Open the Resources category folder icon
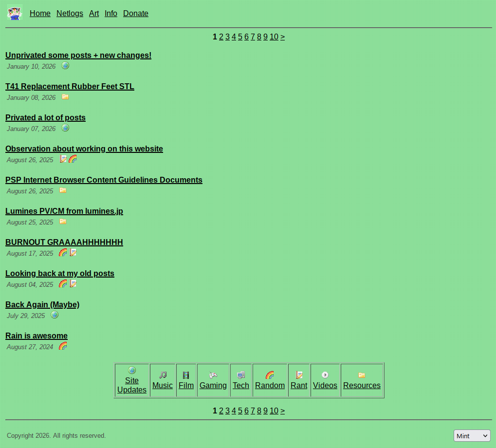 [x=361, y=375]
